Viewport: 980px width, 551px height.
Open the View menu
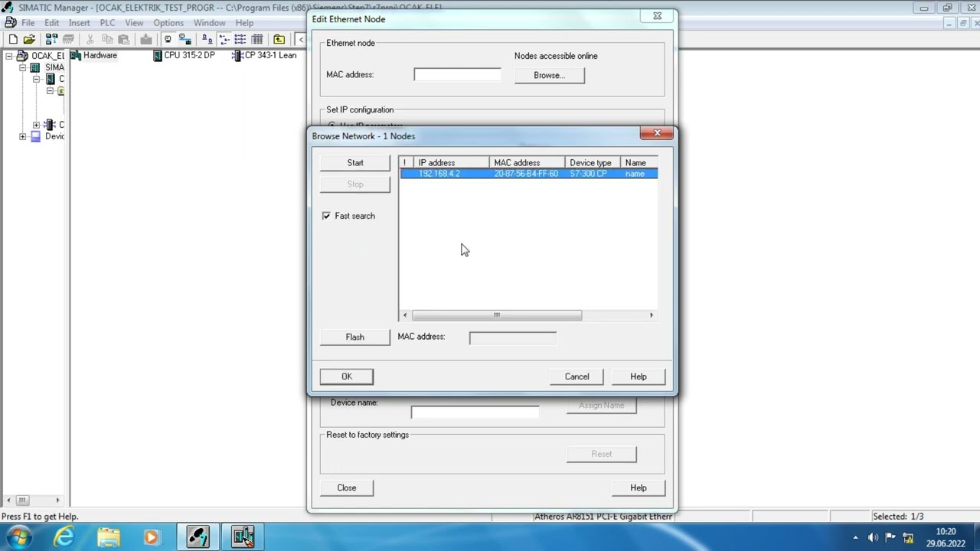click(134, 23)
